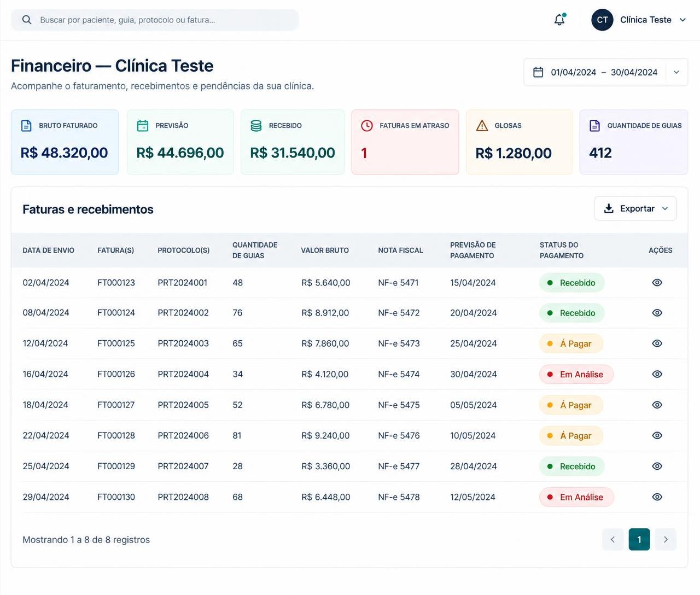
Task: Click the download icon on Exportar
Action: point(609,208)
